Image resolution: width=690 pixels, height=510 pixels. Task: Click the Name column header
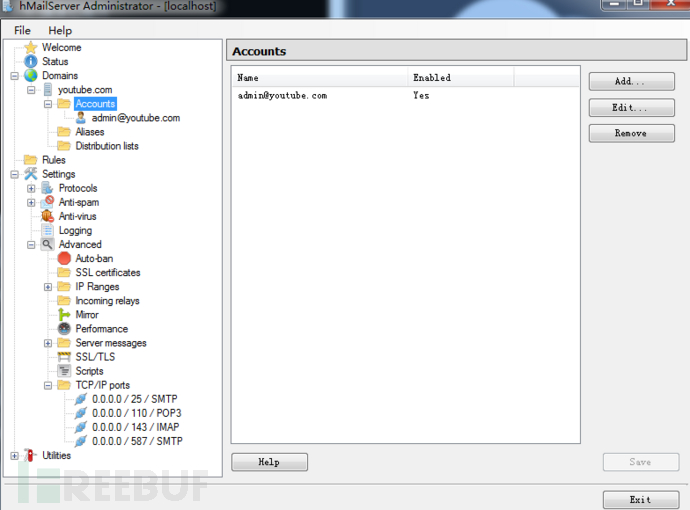pyautogui.click(x=320, y=78)
